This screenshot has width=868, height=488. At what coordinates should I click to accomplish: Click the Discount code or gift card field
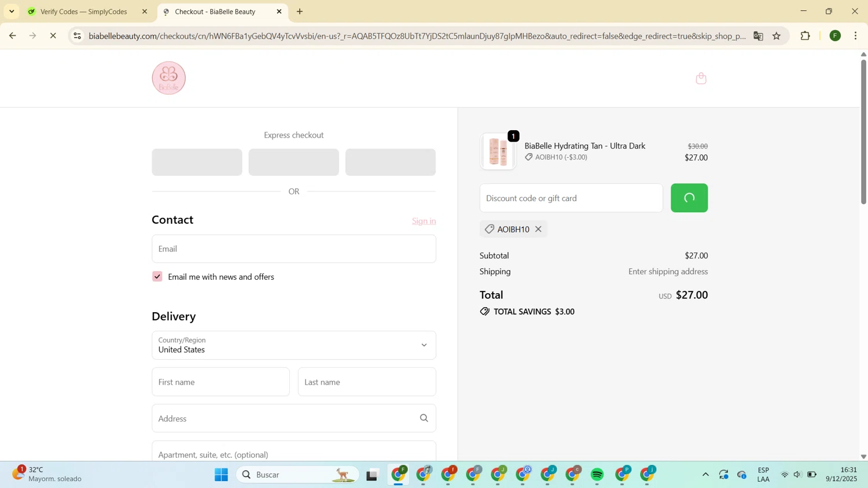pos(571,198)
